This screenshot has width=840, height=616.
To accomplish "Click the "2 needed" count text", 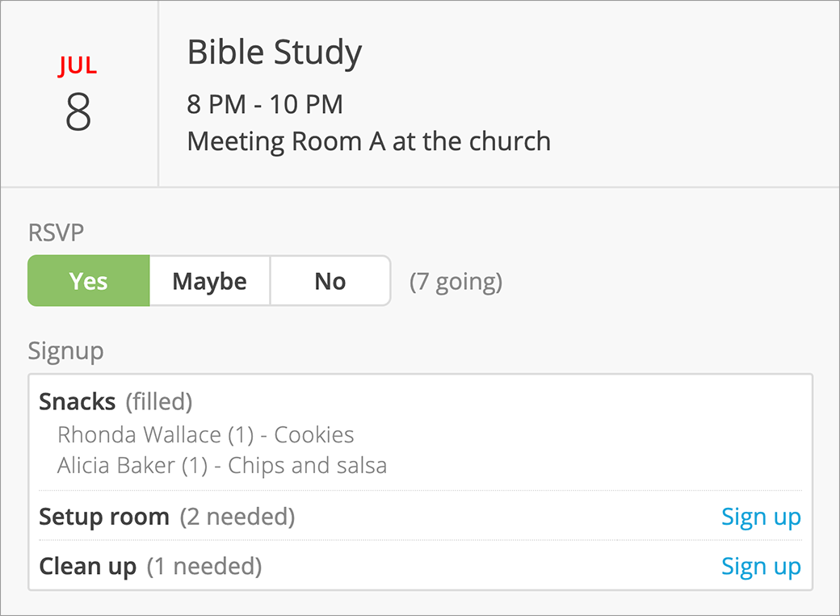I will point(237,517).
